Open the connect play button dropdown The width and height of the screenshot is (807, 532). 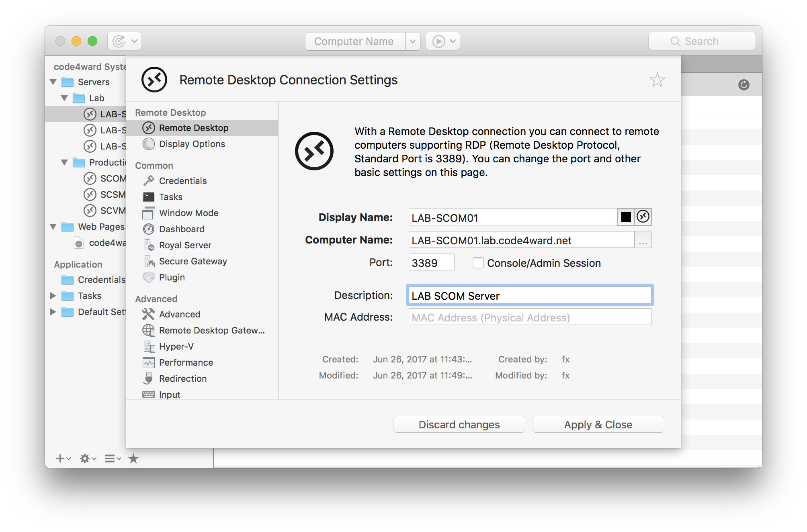coord(453,41)
